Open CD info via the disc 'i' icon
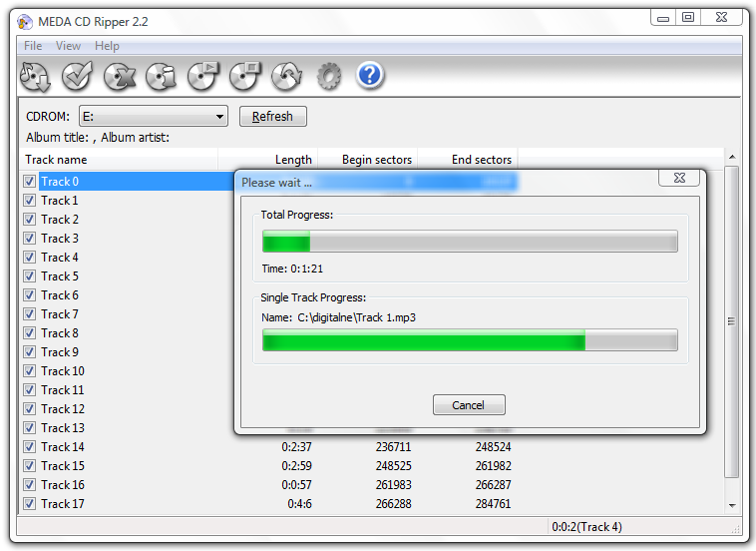 pos(161,76)
